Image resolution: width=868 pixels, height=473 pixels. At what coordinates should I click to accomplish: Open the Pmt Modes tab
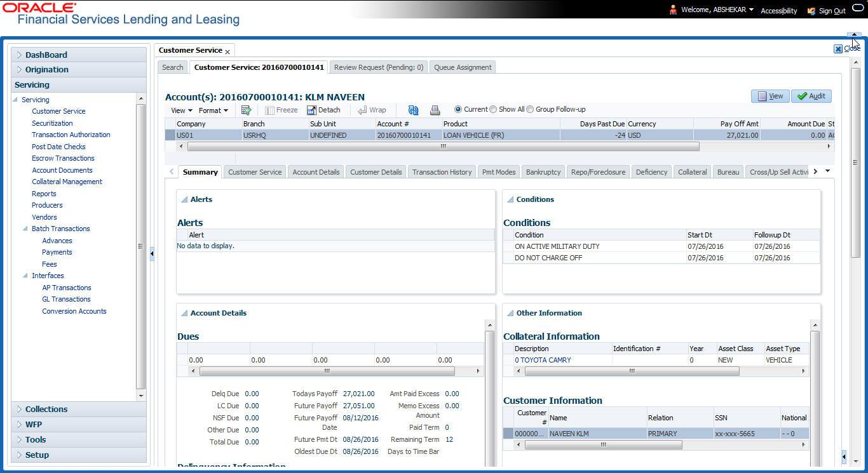499,172
